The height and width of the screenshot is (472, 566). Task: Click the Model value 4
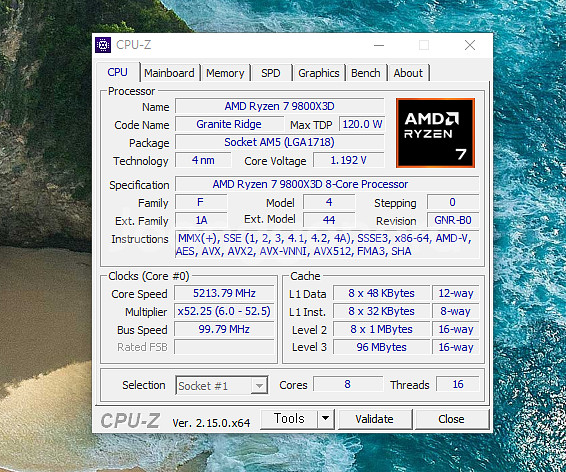coord(329,202)
